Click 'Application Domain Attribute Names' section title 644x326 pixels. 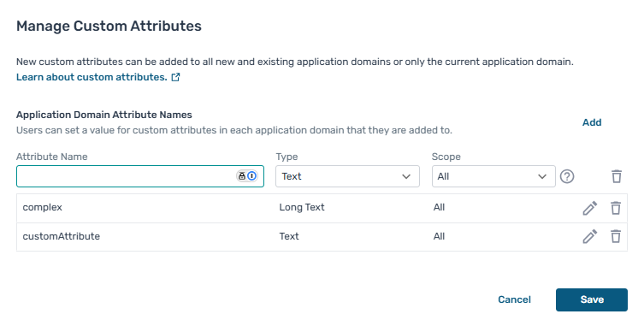(104, 115)
